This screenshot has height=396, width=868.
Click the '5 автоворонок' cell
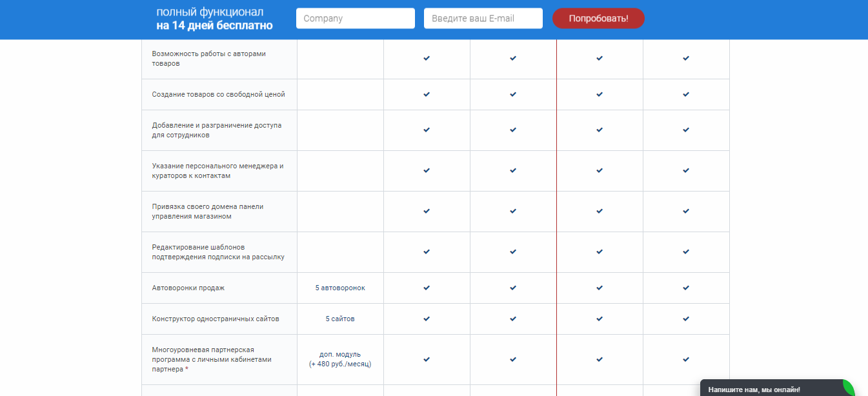pyautogui.click(x=340, y=288)
